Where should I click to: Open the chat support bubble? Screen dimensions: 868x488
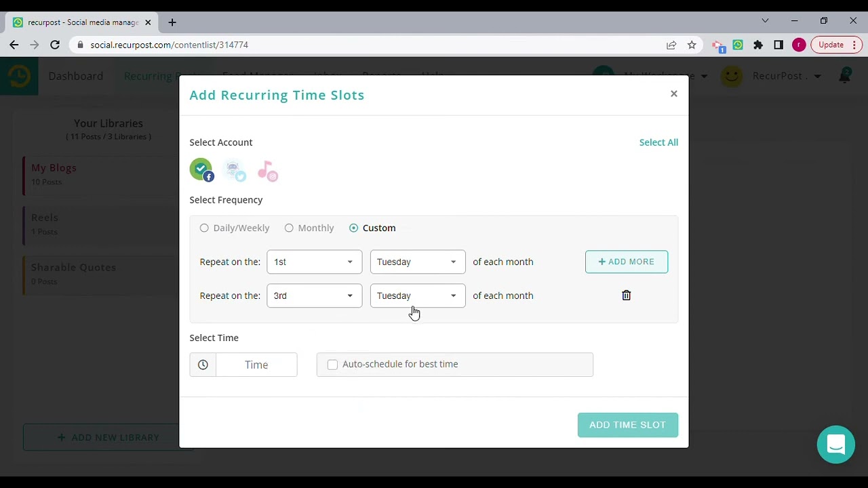(835, 445)
